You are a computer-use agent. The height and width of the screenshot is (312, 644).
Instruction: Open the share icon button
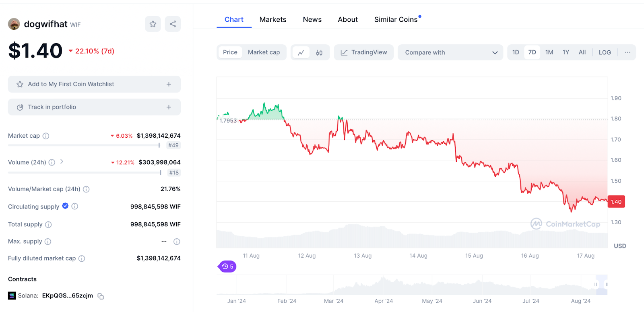[173, 24]
